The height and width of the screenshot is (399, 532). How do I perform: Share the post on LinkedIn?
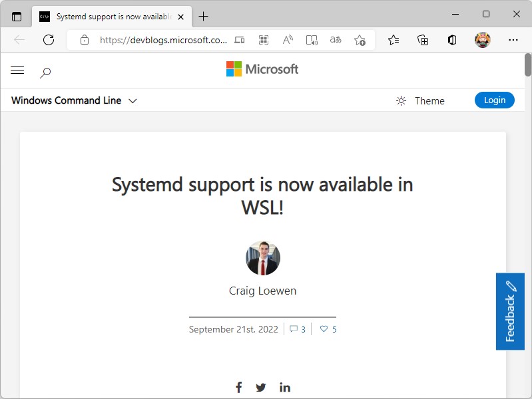[285, 387]
